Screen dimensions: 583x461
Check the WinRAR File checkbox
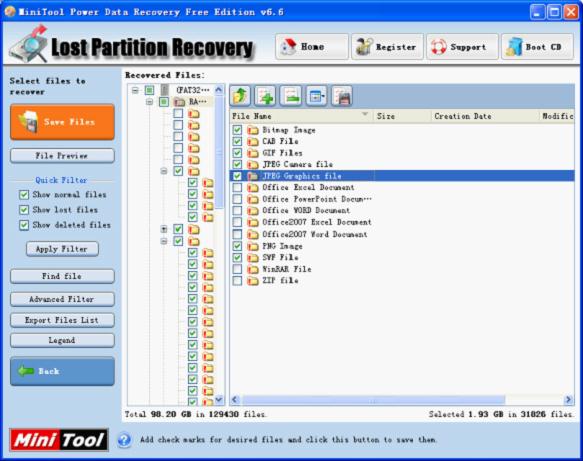[237, 269]
